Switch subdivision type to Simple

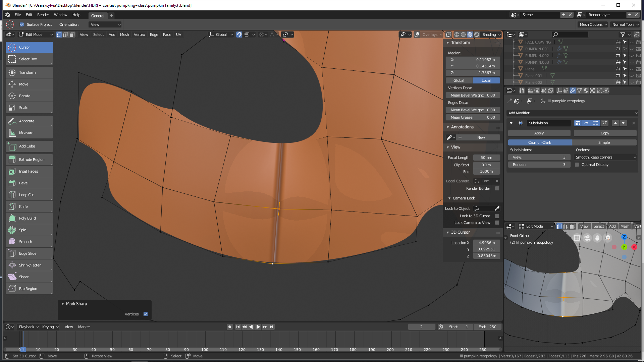pyautogui.click(x=604, y=142)
